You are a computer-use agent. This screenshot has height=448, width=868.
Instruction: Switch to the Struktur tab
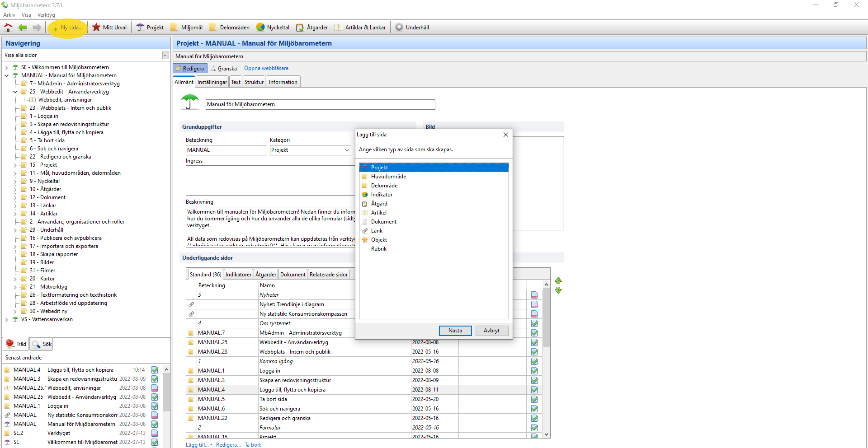point(254,82)
